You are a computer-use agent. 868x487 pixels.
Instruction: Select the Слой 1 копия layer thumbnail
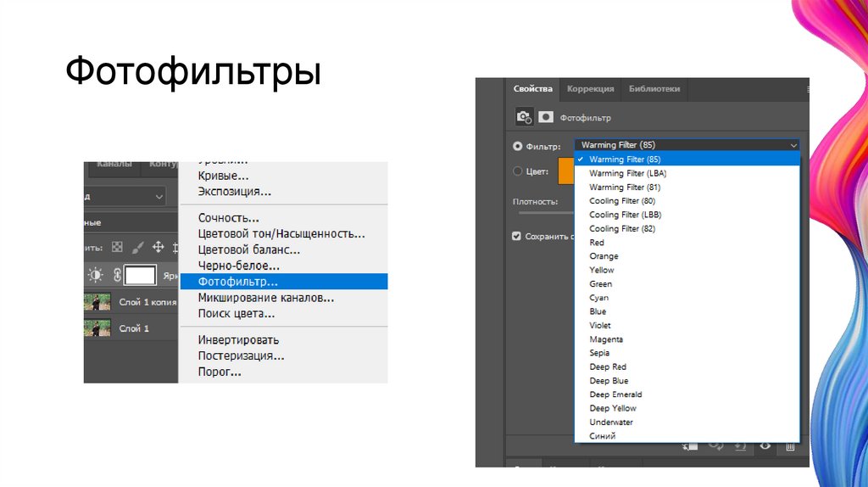(97, 302)
